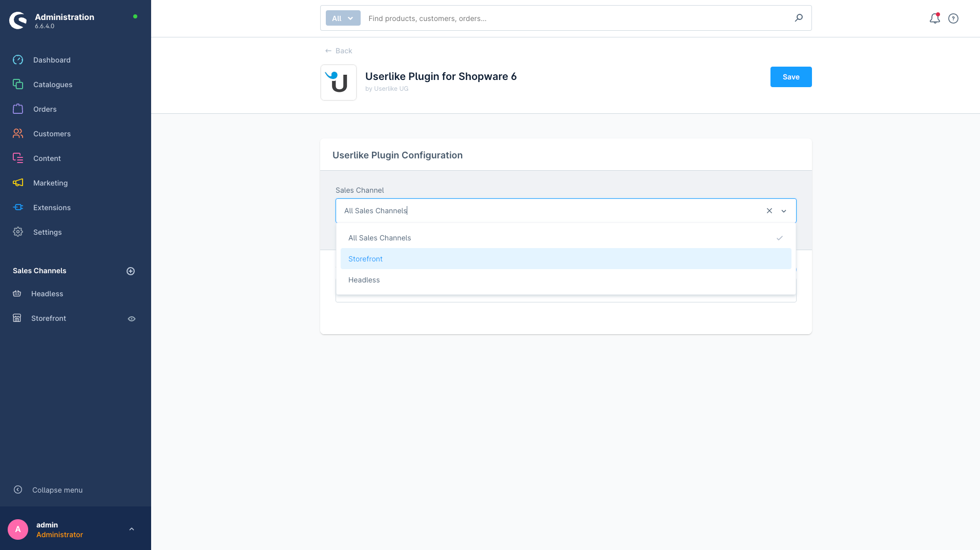Click the Orders bag icon
Viewport: 980px width, 550px height.
click(18, 109)
